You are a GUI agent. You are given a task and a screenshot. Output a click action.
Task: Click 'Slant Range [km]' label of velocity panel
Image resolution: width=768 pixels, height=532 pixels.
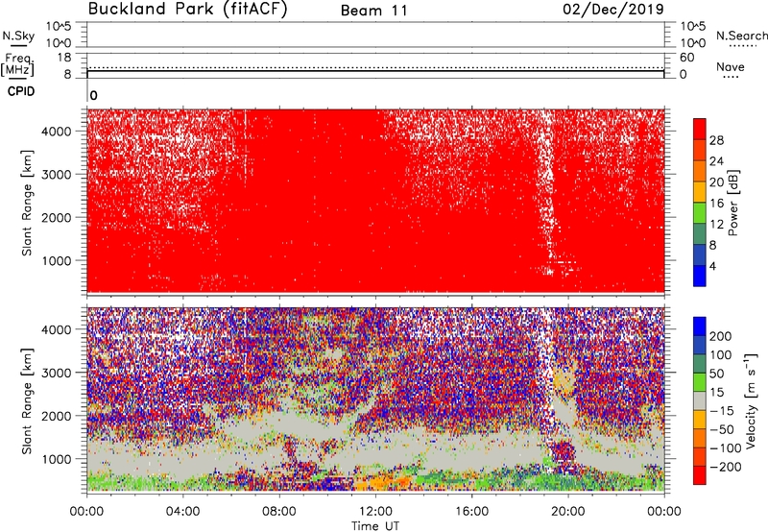(x=27, y=401)
